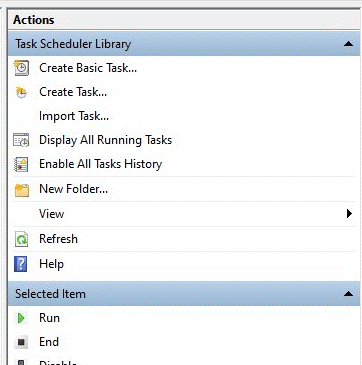Viewport: 362px width, 365px height.
Task: Click the green Refresh icon
Action: pos(21,239)
